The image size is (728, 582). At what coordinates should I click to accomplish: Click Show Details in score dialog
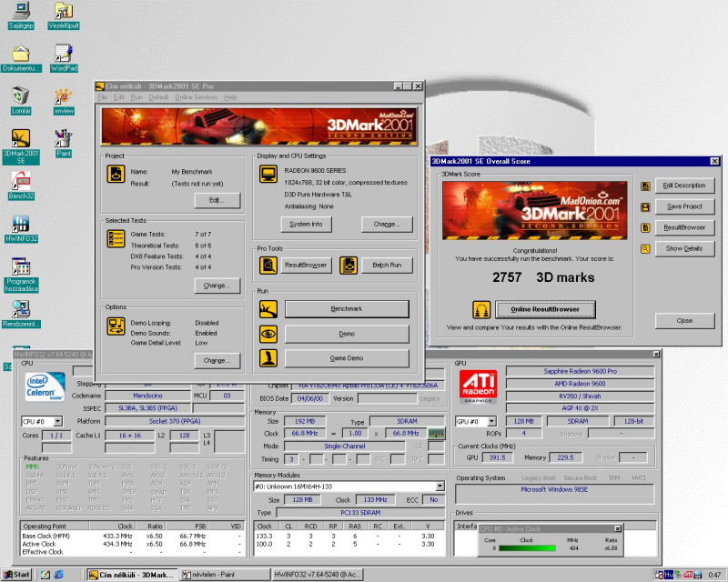(685, 249)
